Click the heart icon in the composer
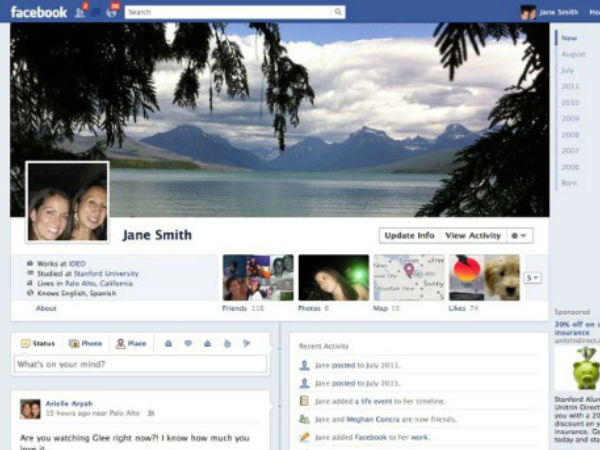Screen dimensions: 600x450 (x=187, y=343)
